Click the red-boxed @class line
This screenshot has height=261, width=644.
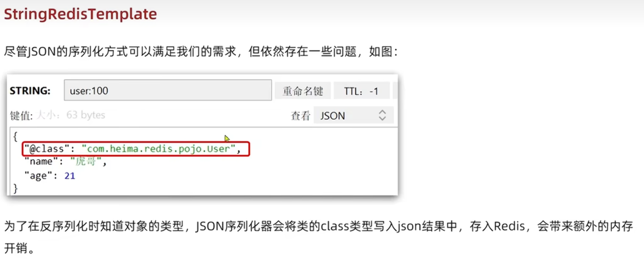click(x=136, y=149)
